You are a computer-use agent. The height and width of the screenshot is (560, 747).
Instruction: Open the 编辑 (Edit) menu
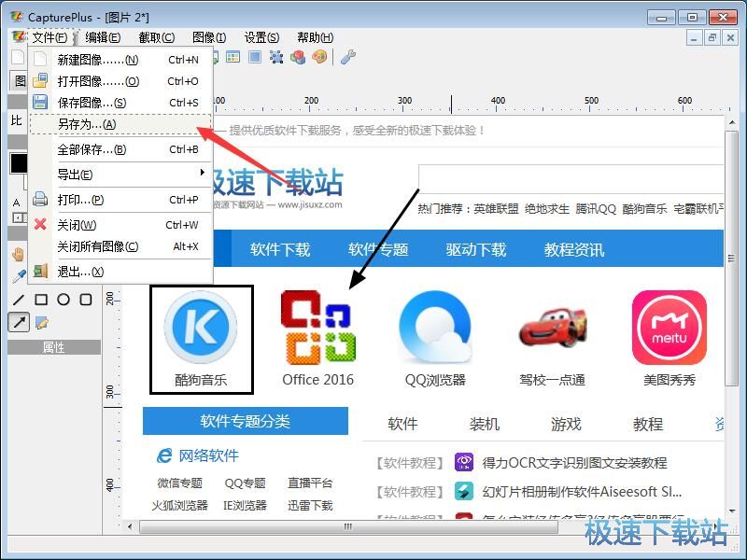tap(103, 37)
